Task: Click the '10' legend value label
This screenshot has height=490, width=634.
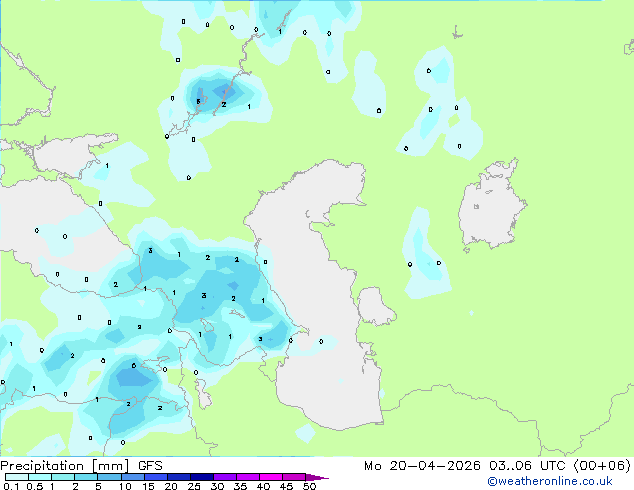Action: pyautogui.click(x=125, y=486)
